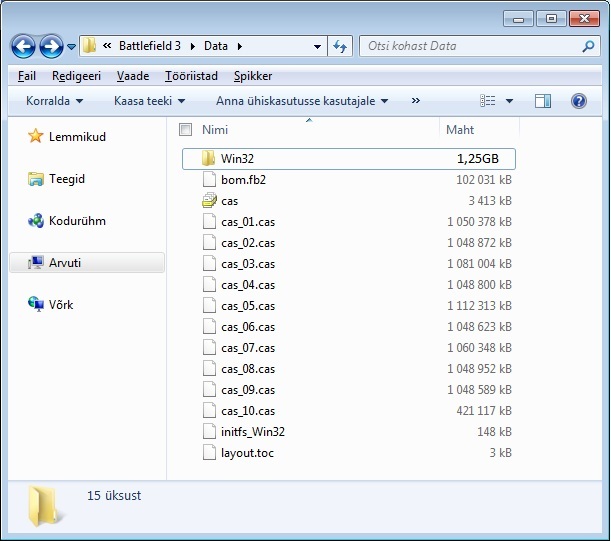The image size is (611, 541).
Task: Open the Tööriistad menu
Action: [x=191, y=76]
